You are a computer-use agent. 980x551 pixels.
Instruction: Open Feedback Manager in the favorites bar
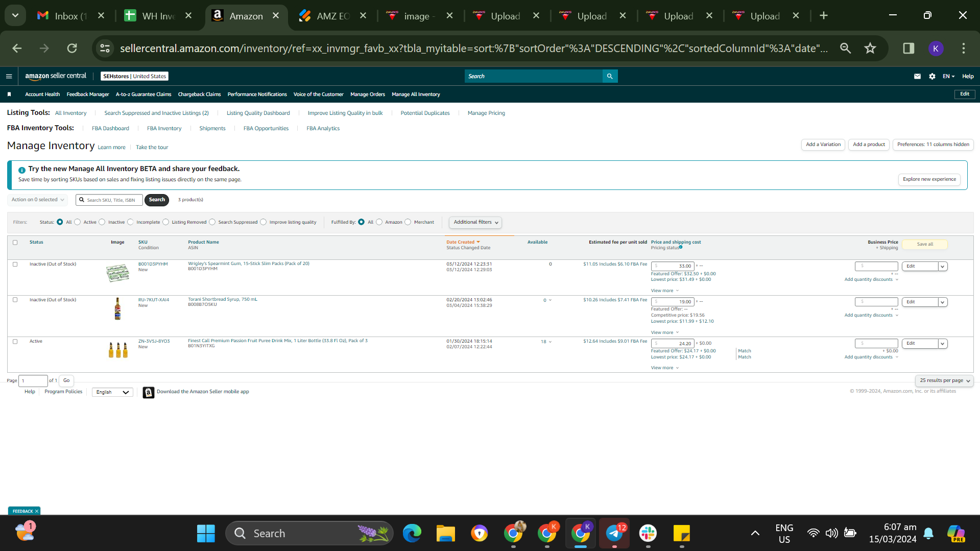(x=88, y=94)
